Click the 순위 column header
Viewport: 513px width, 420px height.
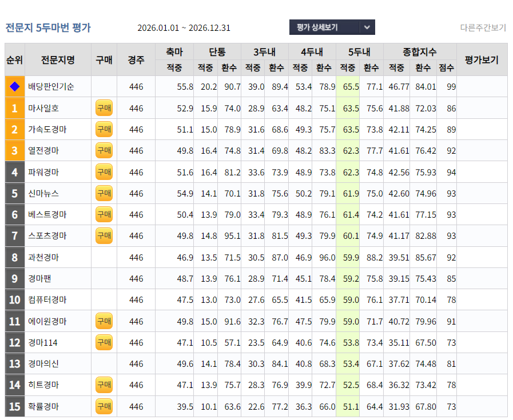coord(15,60)
